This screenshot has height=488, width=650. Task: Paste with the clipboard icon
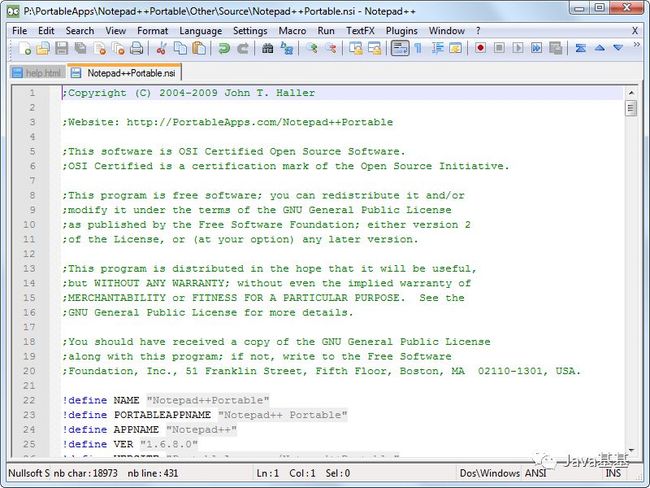click(x=199, y=49)
